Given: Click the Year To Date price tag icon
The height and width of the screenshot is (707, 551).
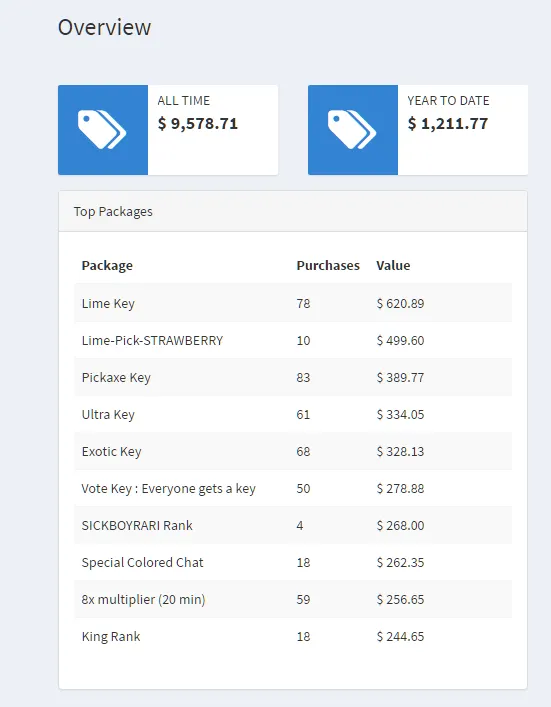Looking at the screenshot, I should [x=352, y=130].
